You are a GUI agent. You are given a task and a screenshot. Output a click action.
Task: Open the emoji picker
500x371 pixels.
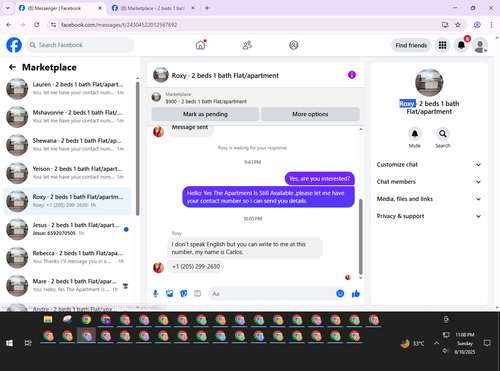340,294
